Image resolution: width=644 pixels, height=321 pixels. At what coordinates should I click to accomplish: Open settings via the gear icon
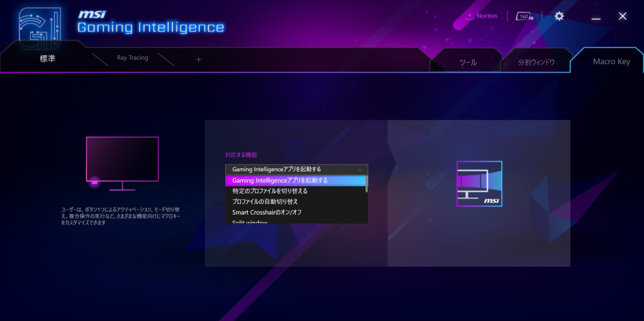pyautogui.click(x=559, y=16)
